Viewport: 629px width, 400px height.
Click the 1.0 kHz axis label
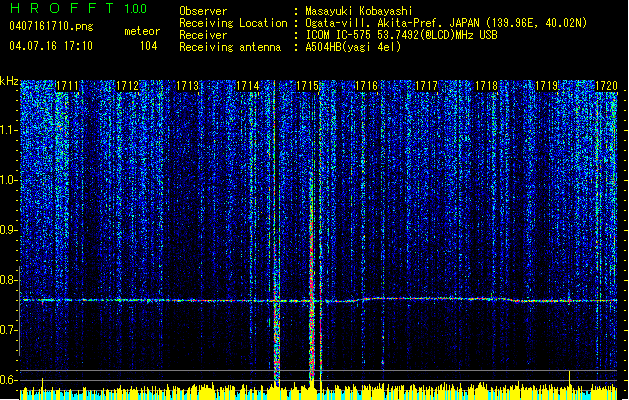pyautogui.click(x=9, y=180)
